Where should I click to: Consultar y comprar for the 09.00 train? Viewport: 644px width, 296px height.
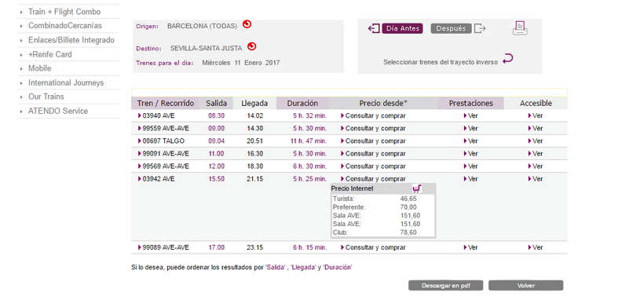point(373,129)
